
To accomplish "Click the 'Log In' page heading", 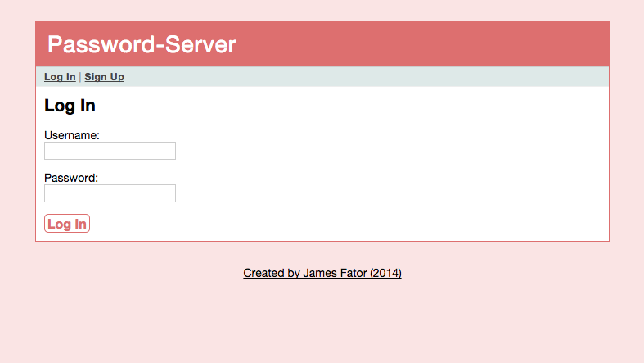I will coord(70,106).
